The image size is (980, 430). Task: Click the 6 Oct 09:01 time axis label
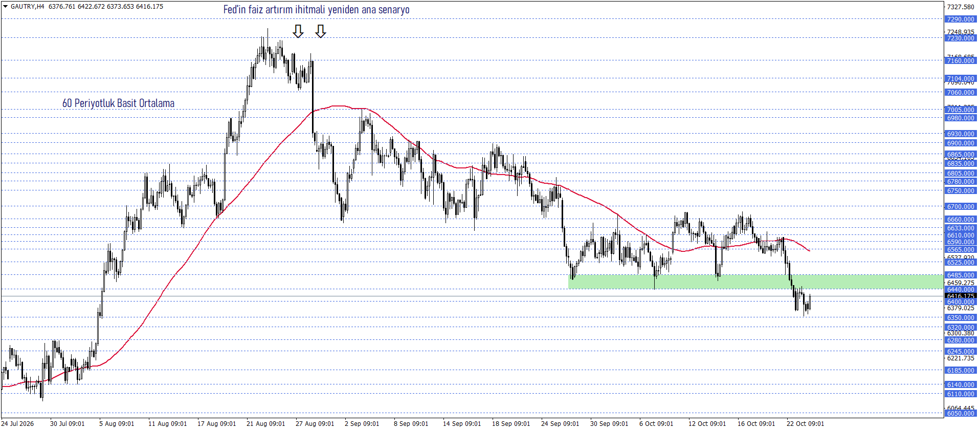tap(656, 424)
